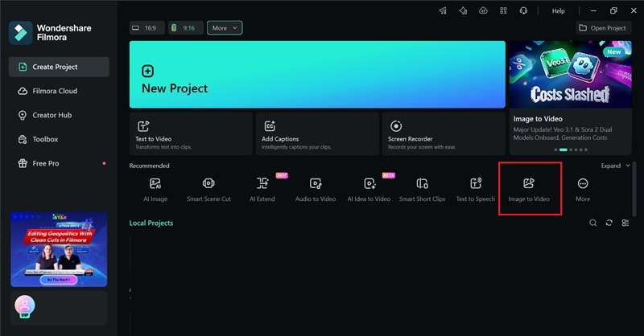Open customer support headset icon
This screenshot has width=644, height=336.
523,10
